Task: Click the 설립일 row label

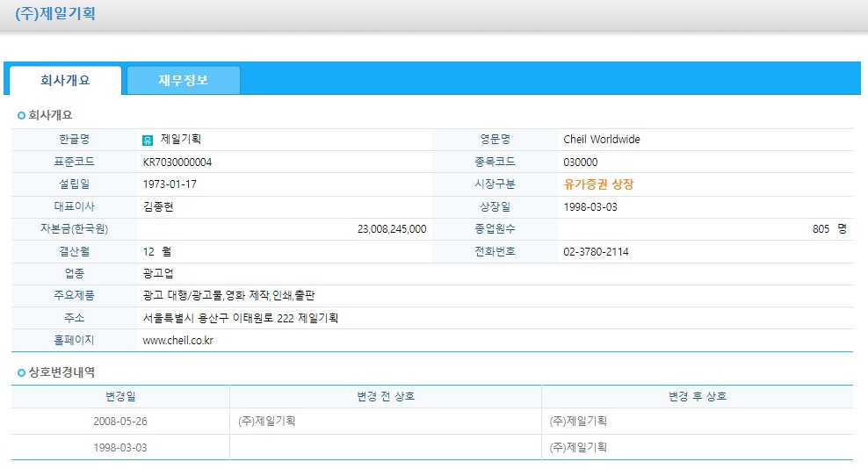Action: point(74,184)
